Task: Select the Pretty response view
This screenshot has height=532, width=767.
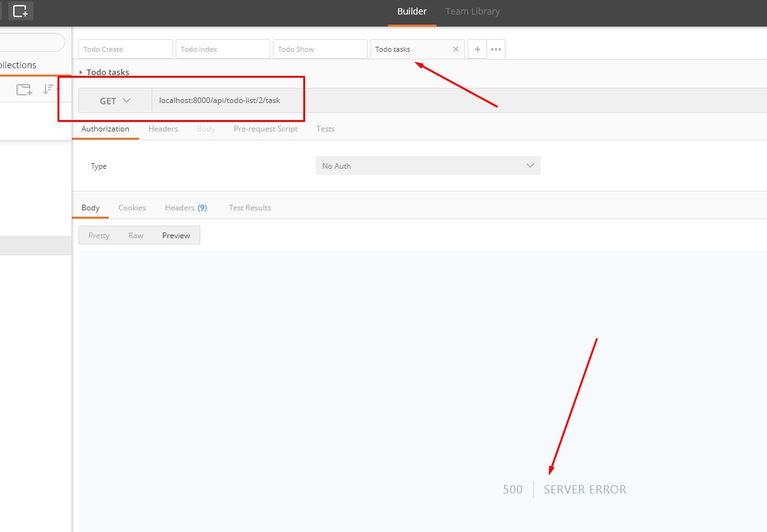Action: (x=99, y=236)
